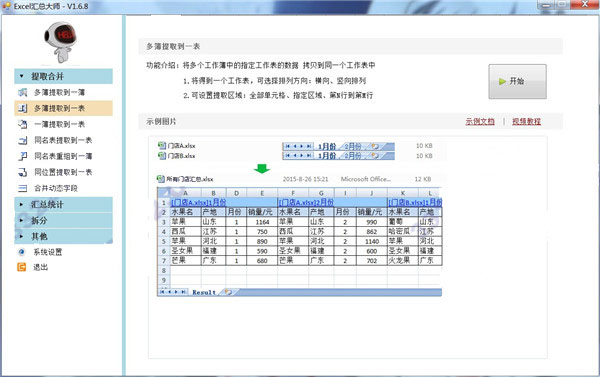Open 同名表提取到一表 via its icon
600x377 pixels.
[23, 140]
